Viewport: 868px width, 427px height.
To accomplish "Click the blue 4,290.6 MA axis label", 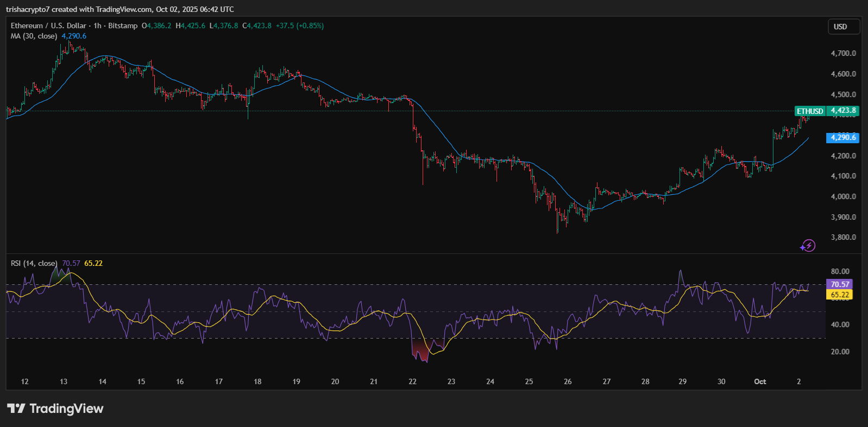I will tap(842, 138).
